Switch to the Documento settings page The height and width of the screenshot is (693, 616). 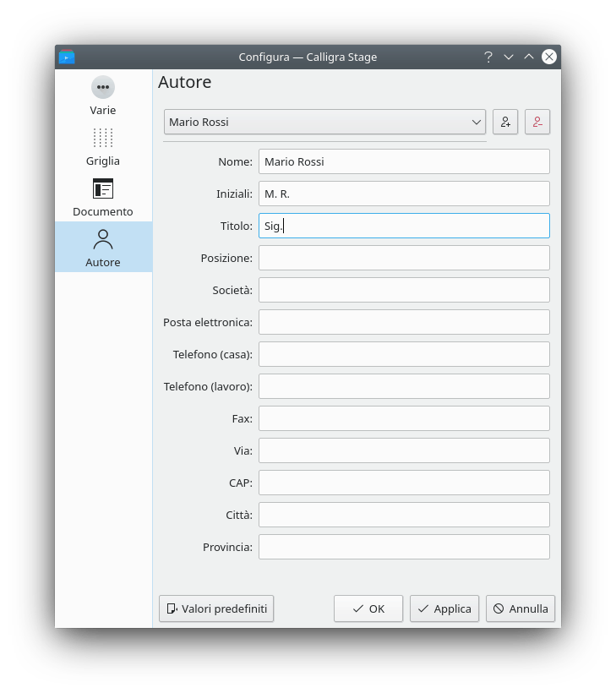coord(103,197)
